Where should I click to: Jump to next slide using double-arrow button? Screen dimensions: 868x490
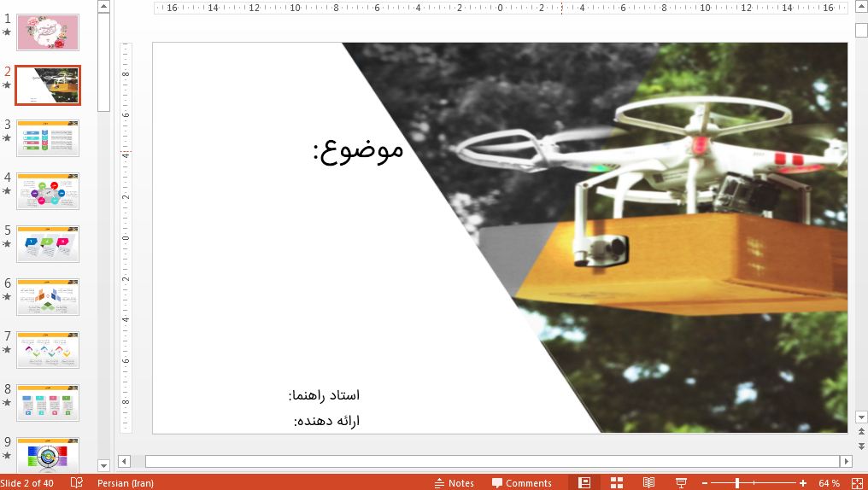(861, 444)
